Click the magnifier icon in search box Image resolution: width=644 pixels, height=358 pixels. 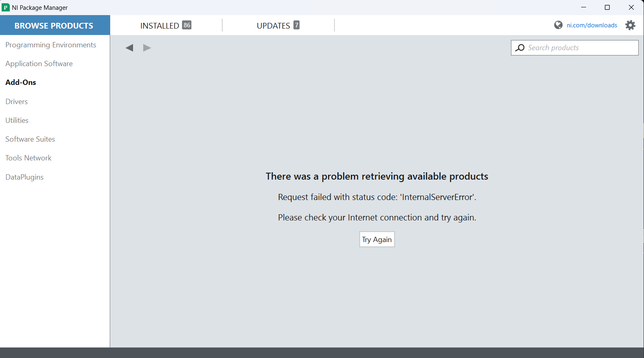520,48
